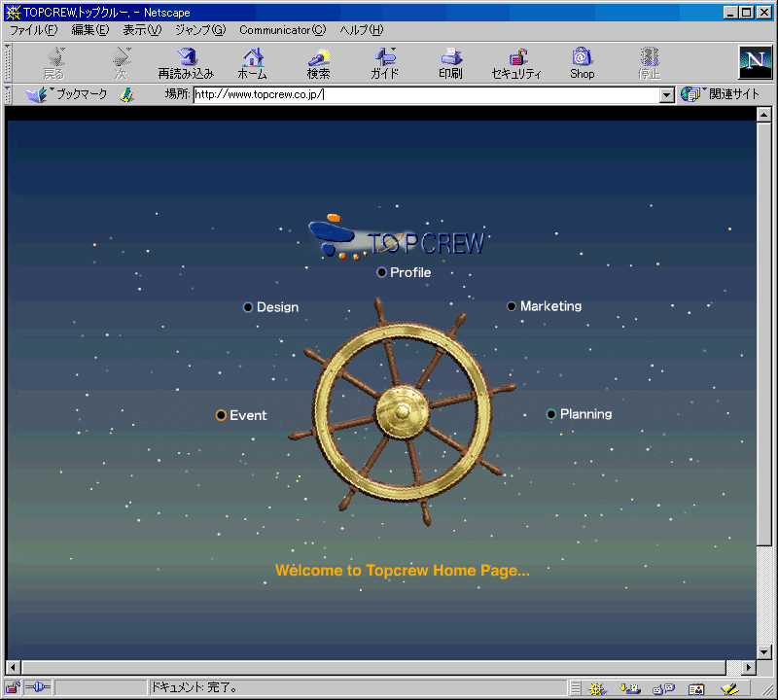This screenshot has height=700, width=778.
Task: Minimize the Netscape window
Action: click(730, 13)
